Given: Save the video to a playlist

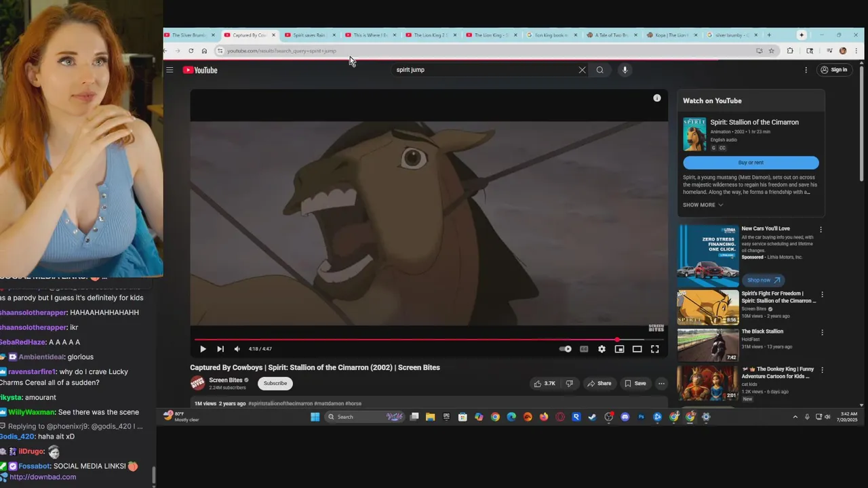Looking at the screenshot, I should coord(635,384).
